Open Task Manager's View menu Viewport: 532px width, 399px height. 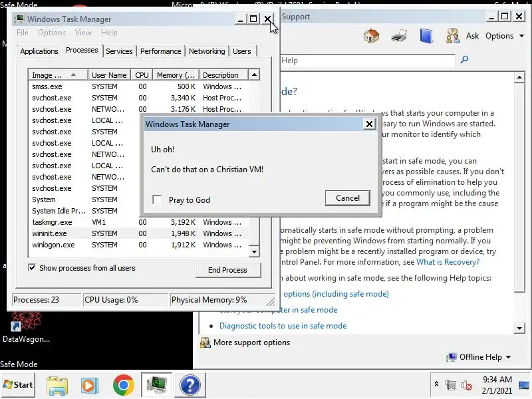[83, 33]
